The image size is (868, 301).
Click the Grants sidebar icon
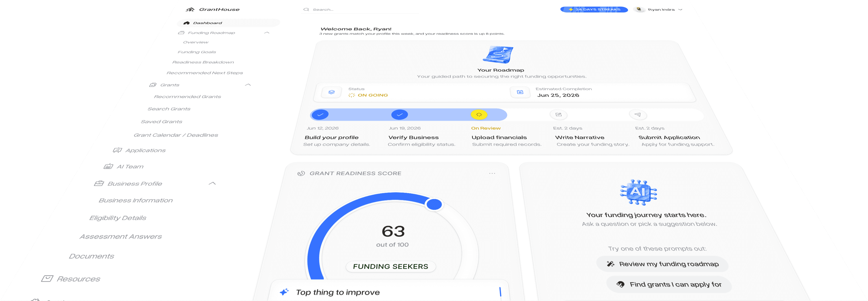(153, 85)
